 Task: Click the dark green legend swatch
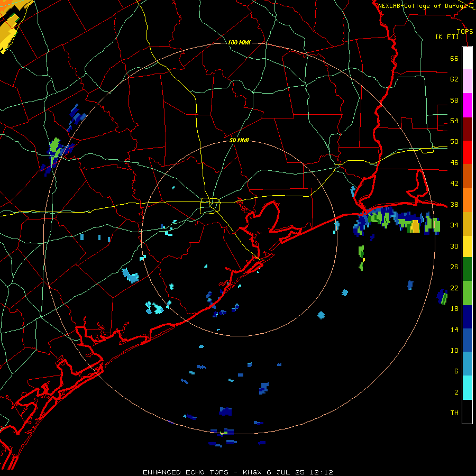pos(467,269)
